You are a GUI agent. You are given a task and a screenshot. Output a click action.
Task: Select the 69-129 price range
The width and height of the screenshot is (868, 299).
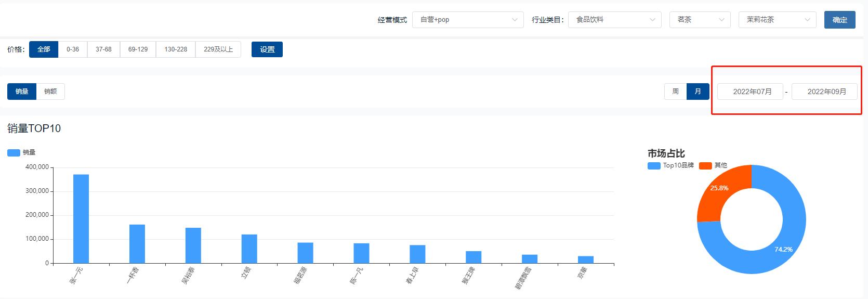click(x=138, y=49)
